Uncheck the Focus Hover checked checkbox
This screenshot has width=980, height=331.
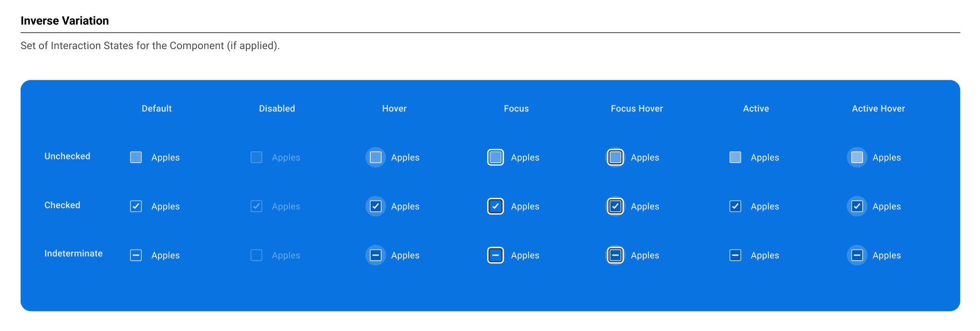(x=615, y=206)
